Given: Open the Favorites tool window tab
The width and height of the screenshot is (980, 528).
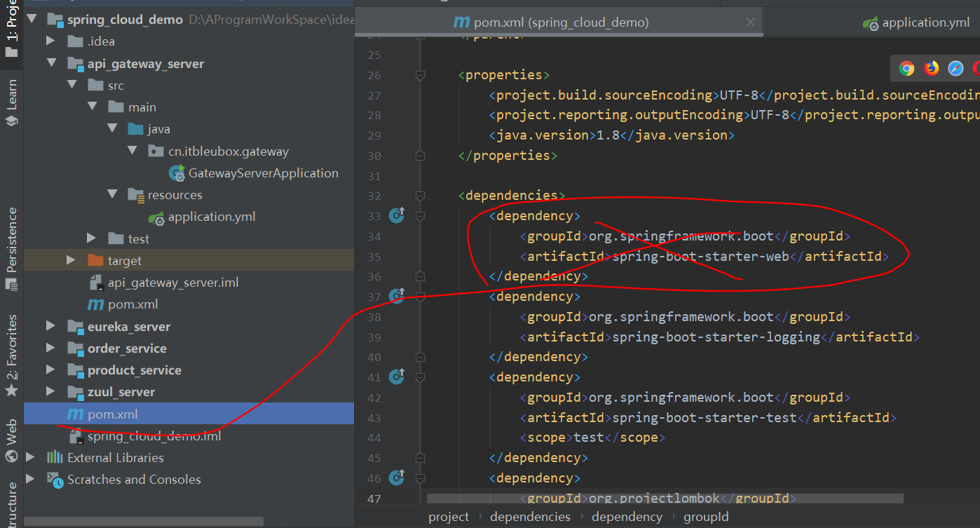Looking at the screenshot, I should (x=11, y=356).
